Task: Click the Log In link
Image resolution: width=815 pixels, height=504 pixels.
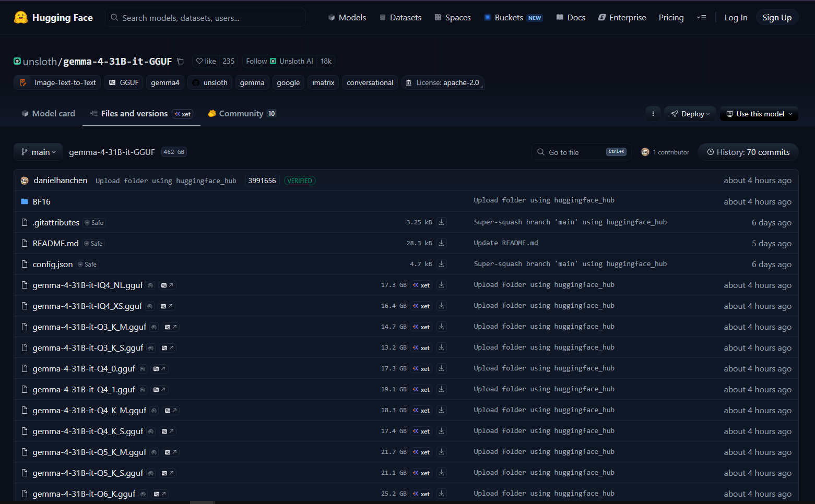Action: click(736, 17)
